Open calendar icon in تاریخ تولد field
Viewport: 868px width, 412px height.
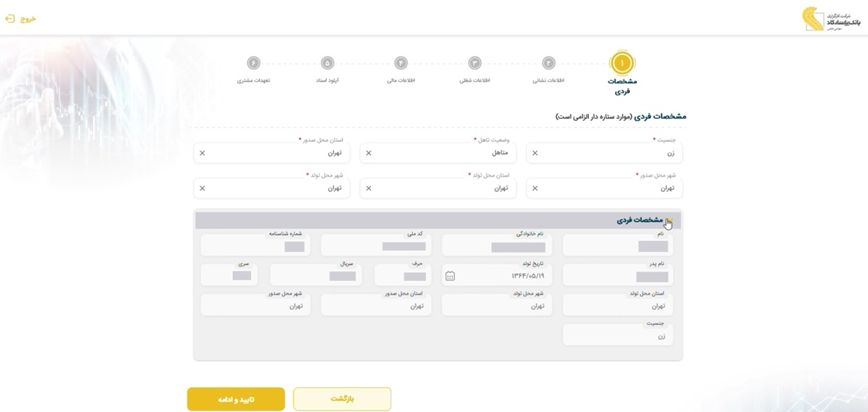click(450, 276)
